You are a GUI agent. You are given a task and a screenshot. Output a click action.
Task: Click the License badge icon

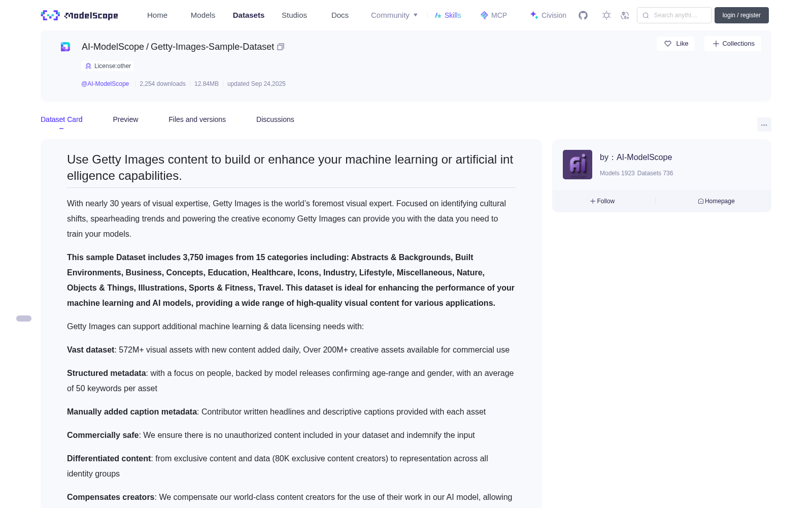click(88, 66)
